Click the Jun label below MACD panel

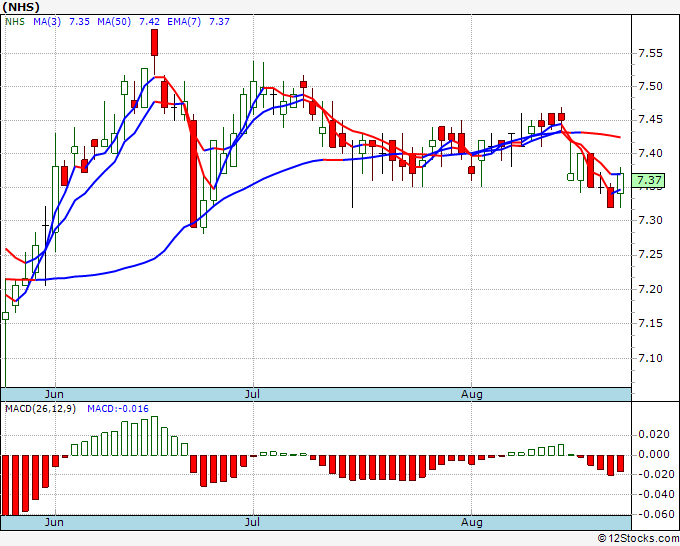[x=54, y=522]
